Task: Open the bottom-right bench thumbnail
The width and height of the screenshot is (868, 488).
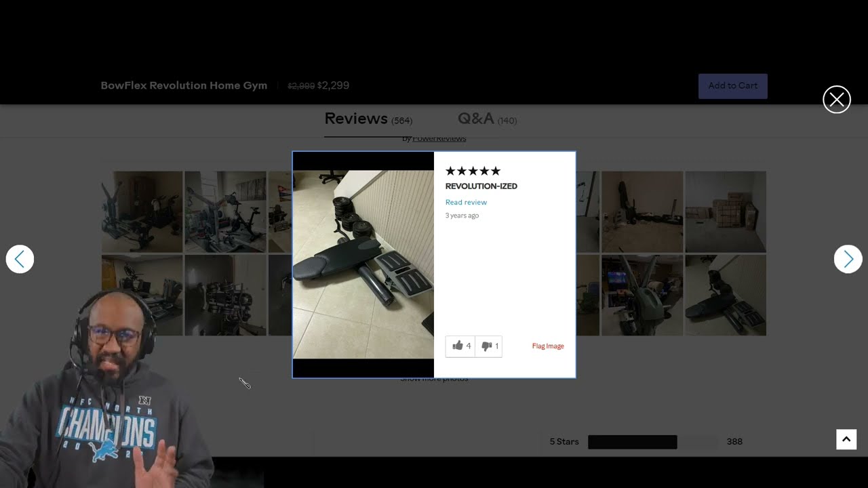Action: click(x=726, y=295)
